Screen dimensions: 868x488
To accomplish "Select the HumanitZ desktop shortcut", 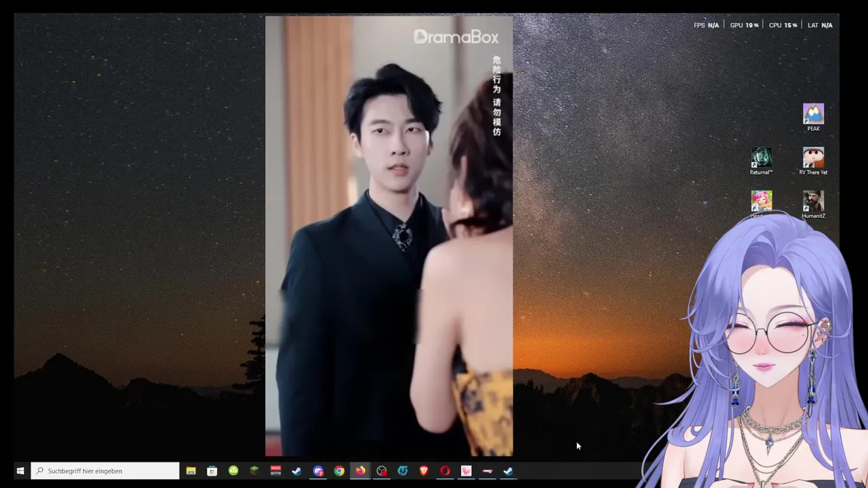I will point(813,205).
